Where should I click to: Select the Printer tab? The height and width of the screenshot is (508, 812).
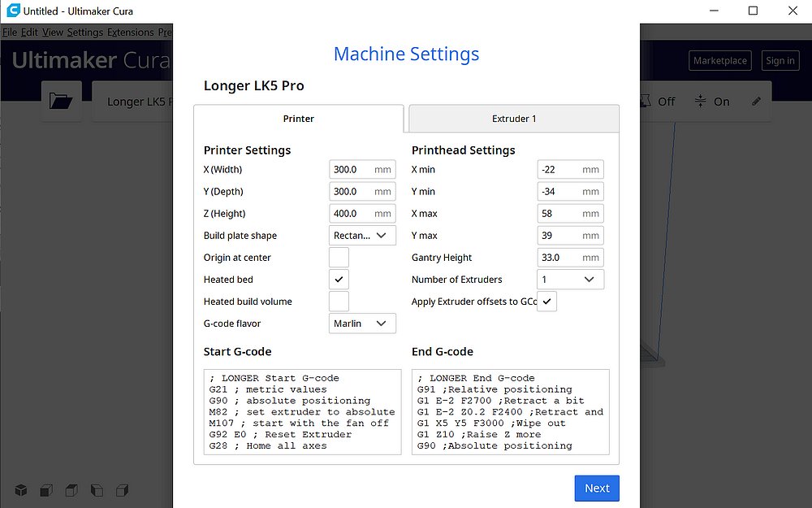point(298,119)
